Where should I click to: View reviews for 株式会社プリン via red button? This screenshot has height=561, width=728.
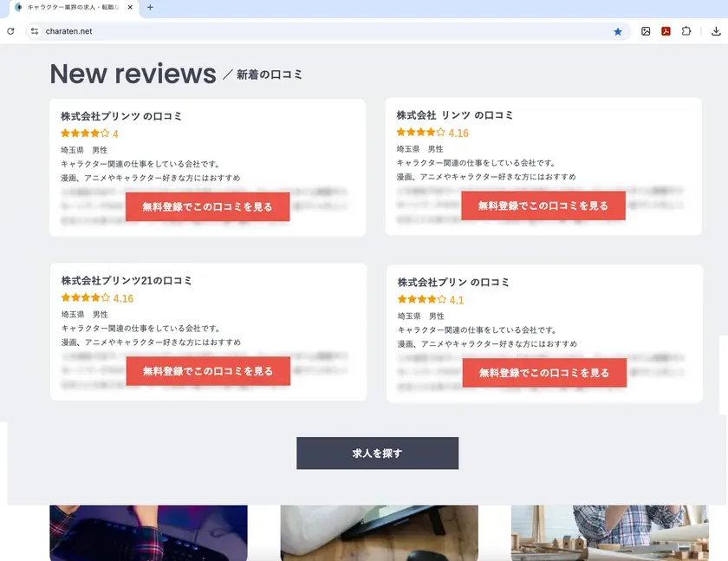coord(543,372)
